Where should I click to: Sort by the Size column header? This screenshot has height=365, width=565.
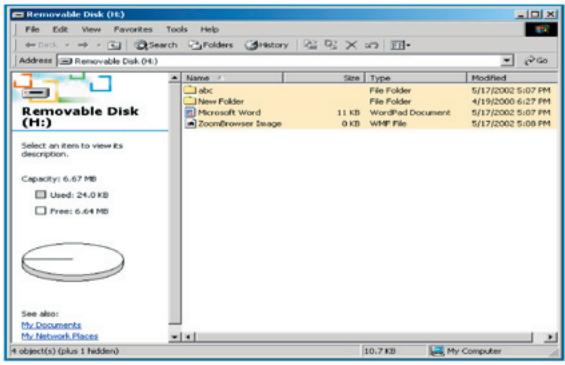coord(324,78)
